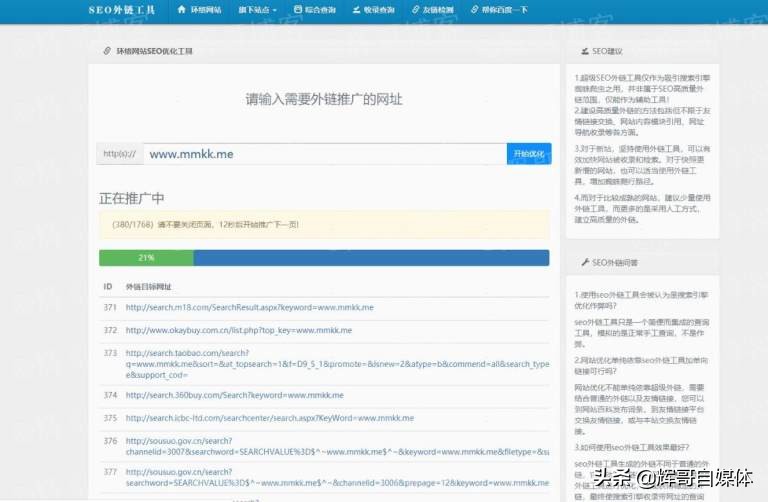
Task: Open the 友链检测 nav item
Action: tap(432, 10)
